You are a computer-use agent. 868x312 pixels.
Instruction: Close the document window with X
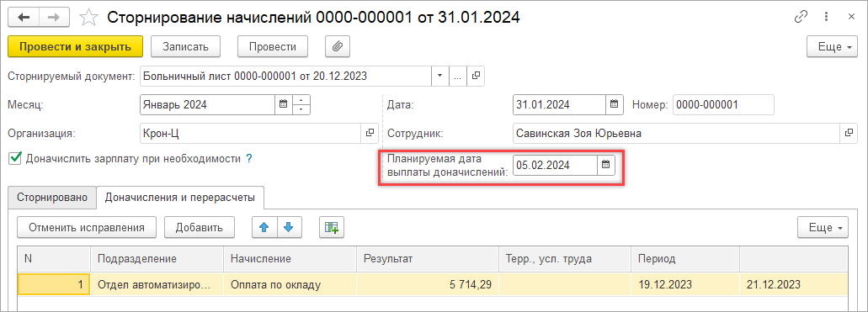pos(851,17)
